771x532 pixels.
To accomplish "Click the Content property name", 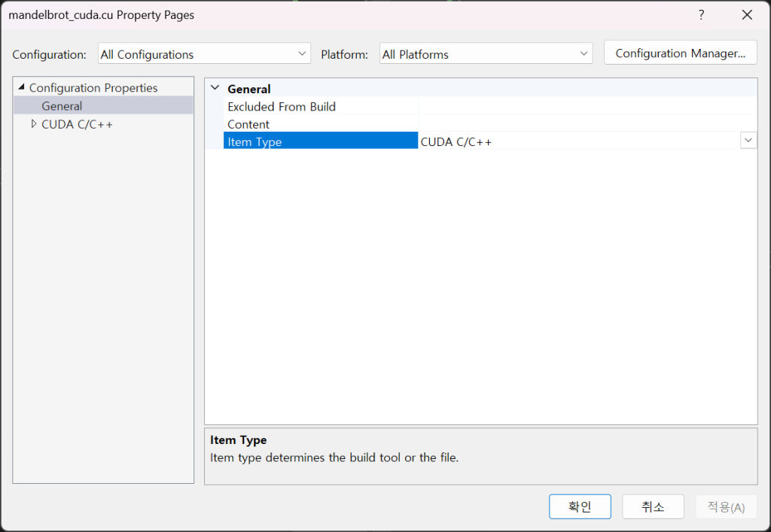I will click(248, 124).
